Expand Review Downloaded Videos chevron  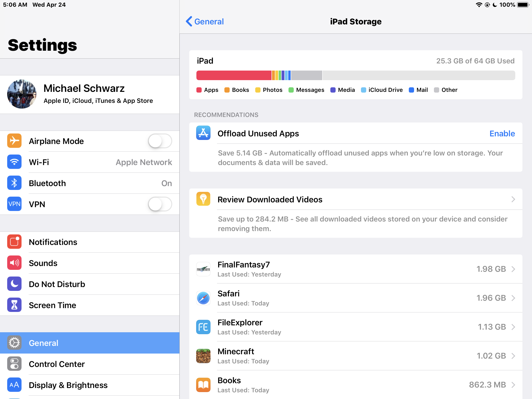[x=513, y=199]
